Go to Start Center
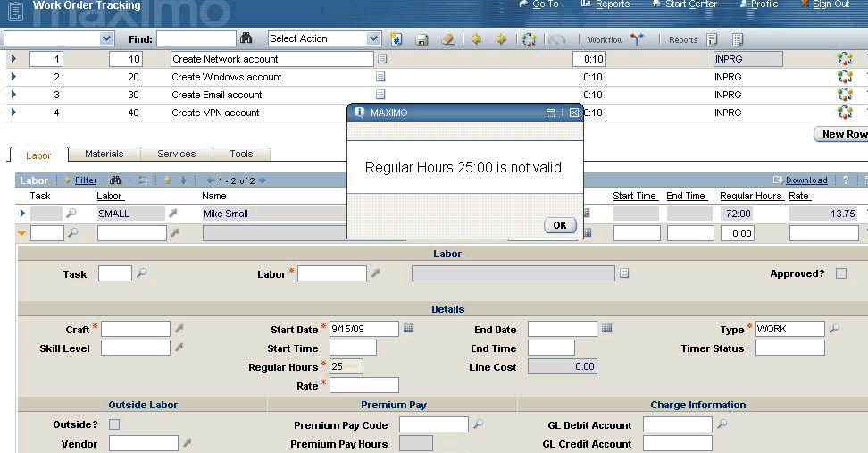This screenshot has width=868, height=453. tap(691, 4)
